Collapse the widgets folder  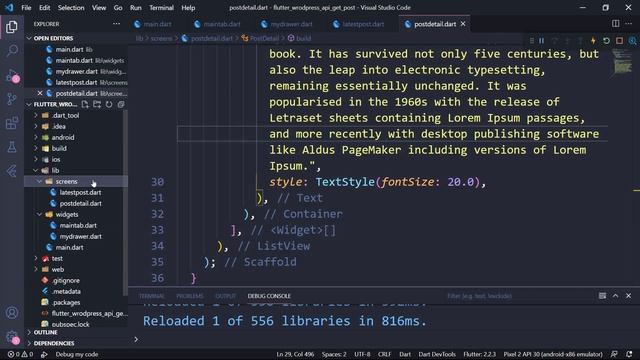[40, 215]
